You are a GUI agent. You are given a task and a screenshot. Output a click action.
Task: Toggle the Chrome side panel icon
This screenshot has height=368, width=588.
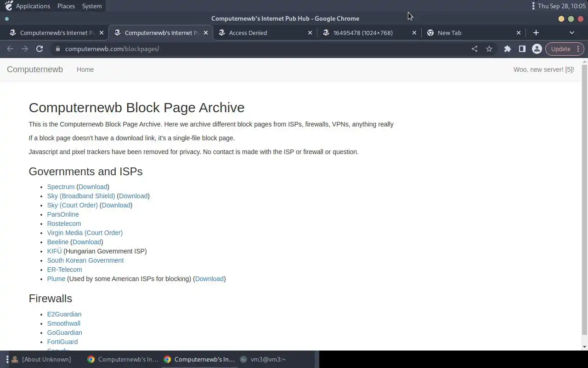[522, 49]
